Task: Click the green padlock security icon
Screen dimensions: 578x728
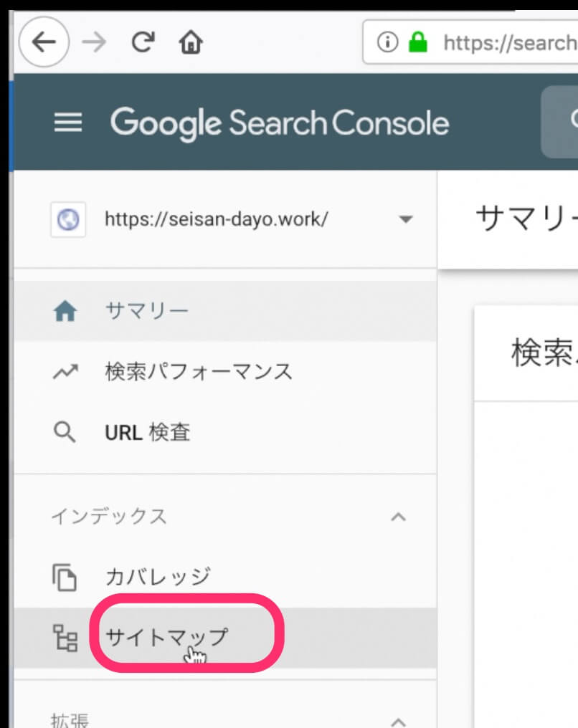Action: tap(417, 43)
